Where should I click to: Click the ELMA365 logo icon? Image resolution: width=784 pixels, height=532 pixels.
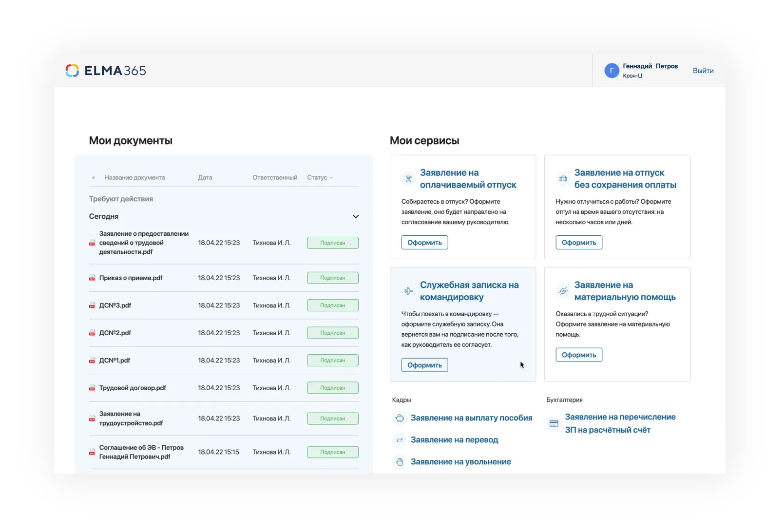(x=72, y=71)
